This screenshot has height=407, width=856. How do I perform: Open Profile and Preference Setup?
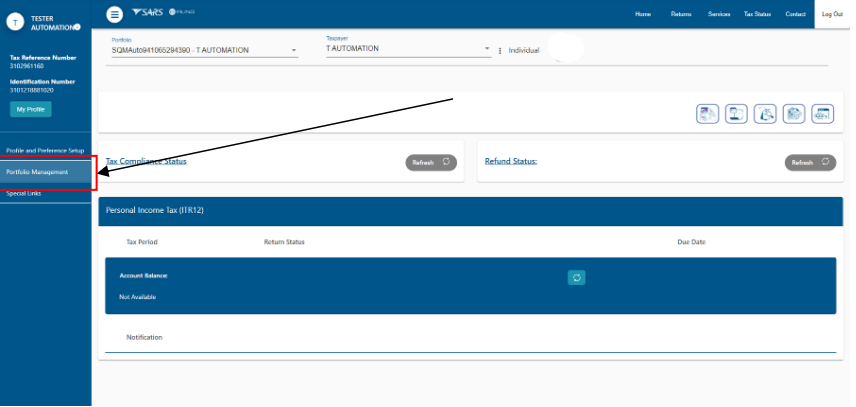45,150
